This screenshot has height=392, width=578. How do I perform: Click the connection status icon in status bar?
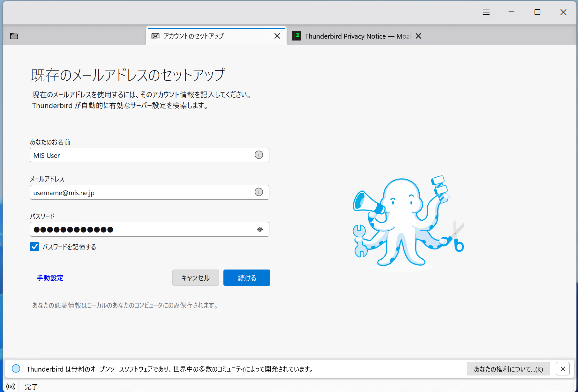pyautogui.click(x=11, y=387)
